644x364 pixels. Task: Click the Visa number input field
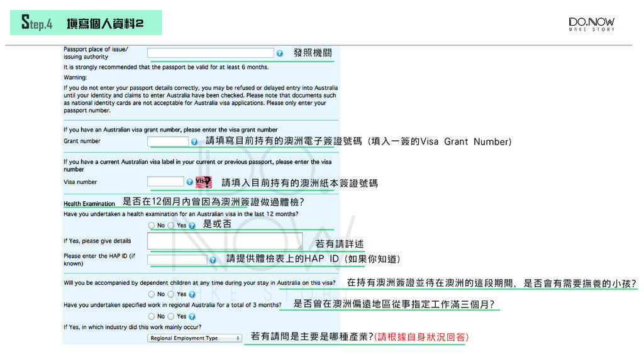point(165,182)
